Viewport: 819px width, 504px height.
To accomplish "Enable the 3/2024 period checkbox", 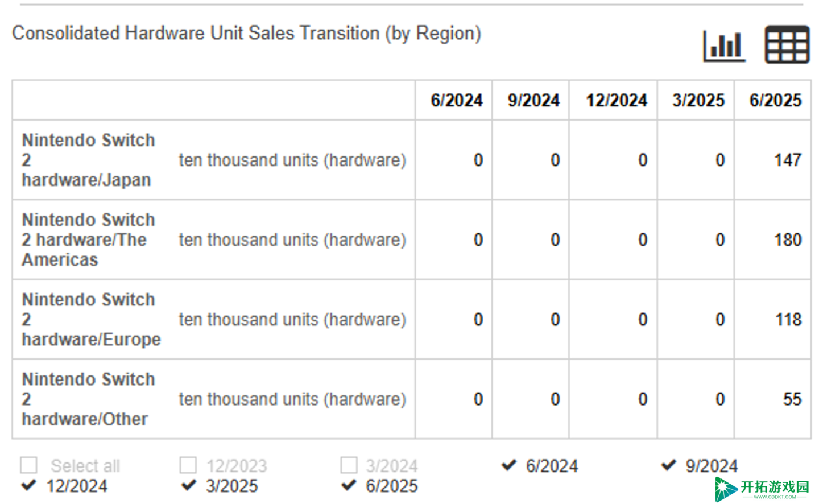I will tap(349, 465).
